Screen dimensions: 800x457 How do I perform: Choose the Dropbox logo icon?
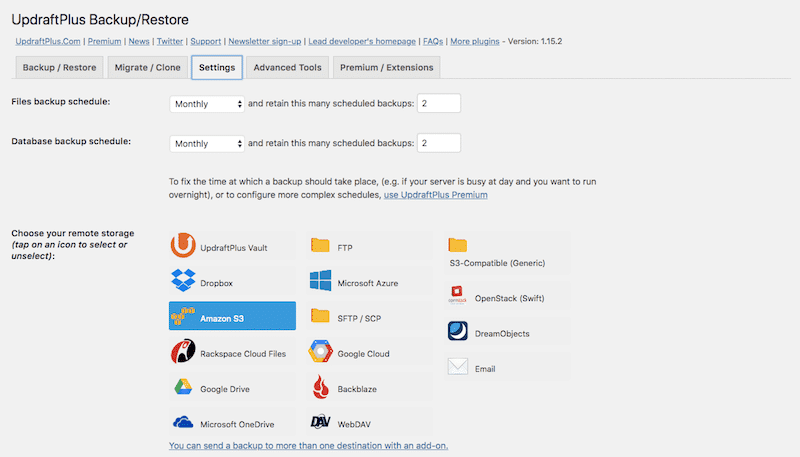183,281
